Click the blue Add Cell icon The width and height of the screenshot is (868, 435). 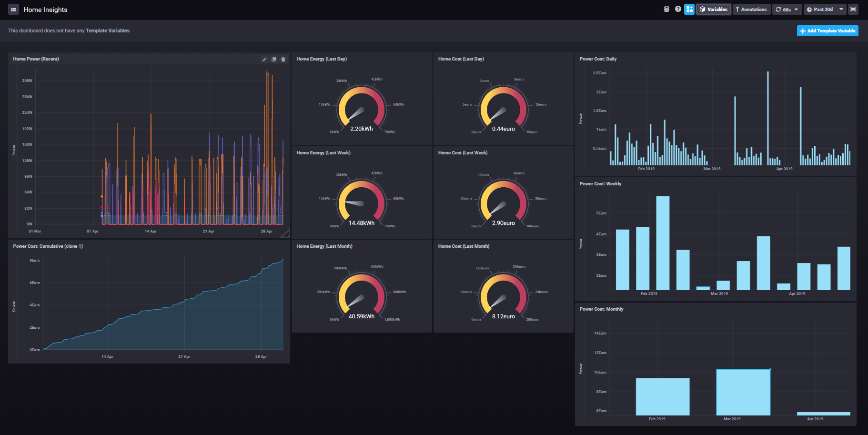point(689,9)
